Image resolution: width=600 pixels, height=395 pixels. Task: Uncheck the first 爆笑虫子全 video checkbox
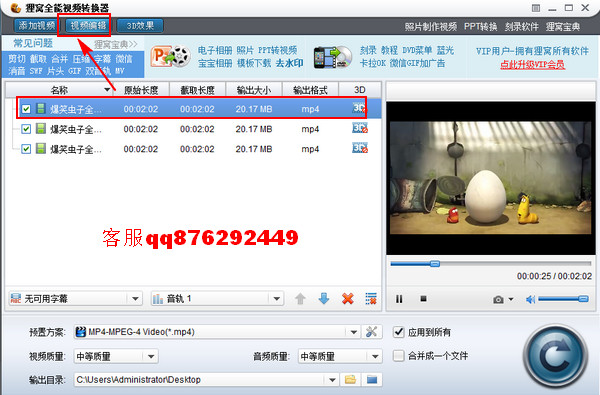[26, 109]
